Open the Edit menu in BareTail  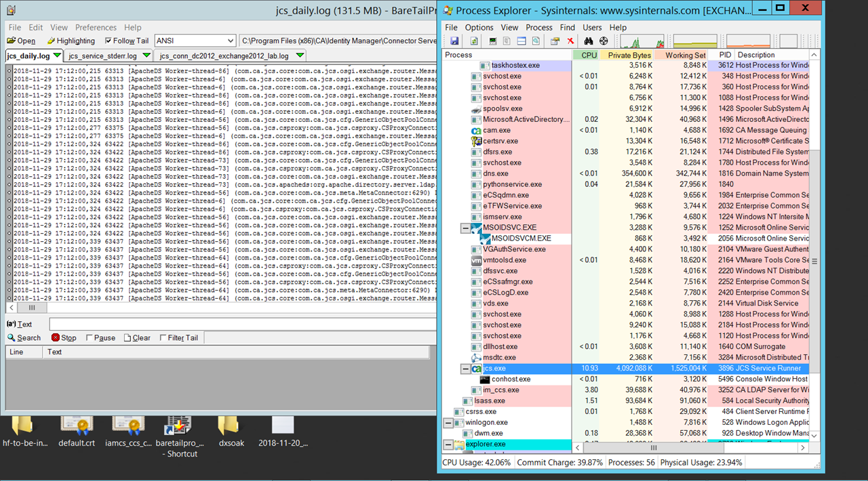[36, 28]
